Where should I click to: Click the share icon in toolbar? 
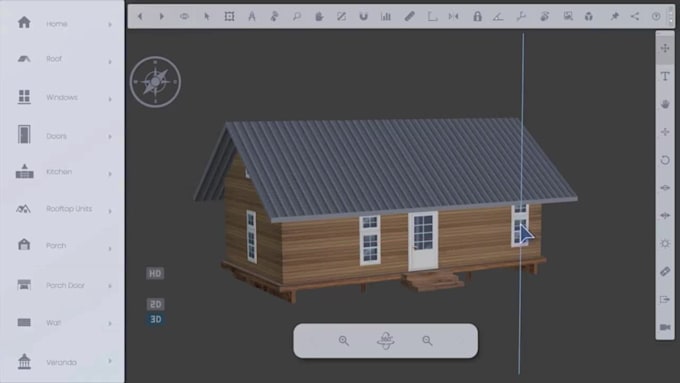(635, 16)
